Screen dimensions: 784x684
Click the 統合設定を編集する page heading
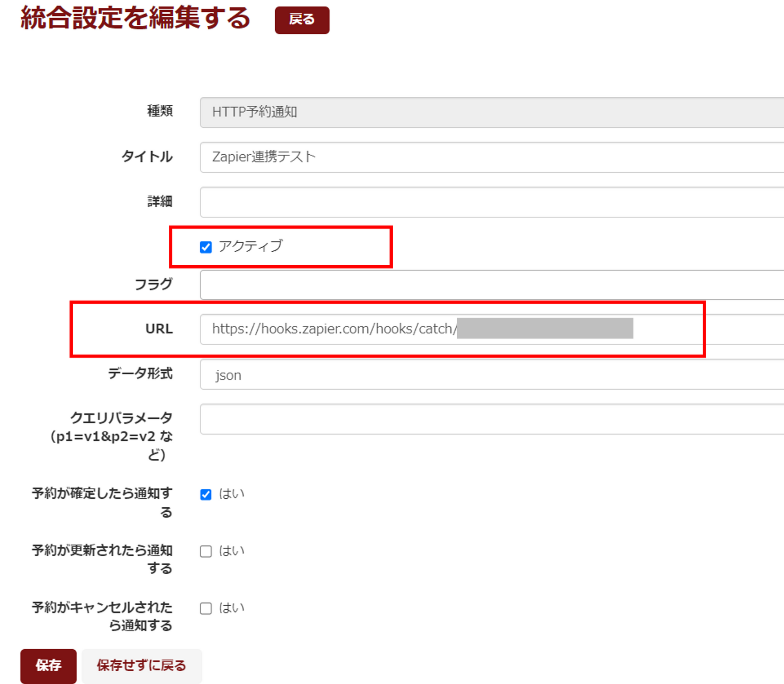pyautogui.click(x=135, y=18)
